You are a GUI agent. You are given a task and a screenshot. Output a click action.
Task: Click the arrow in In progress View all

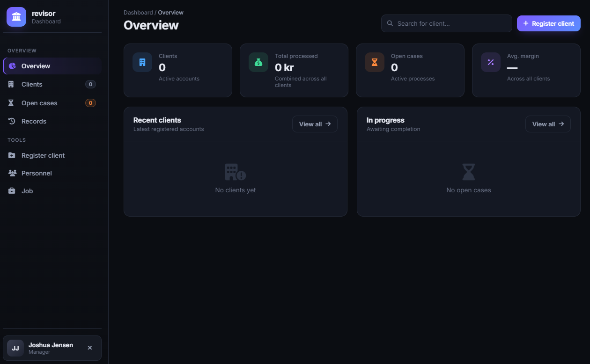561,124
